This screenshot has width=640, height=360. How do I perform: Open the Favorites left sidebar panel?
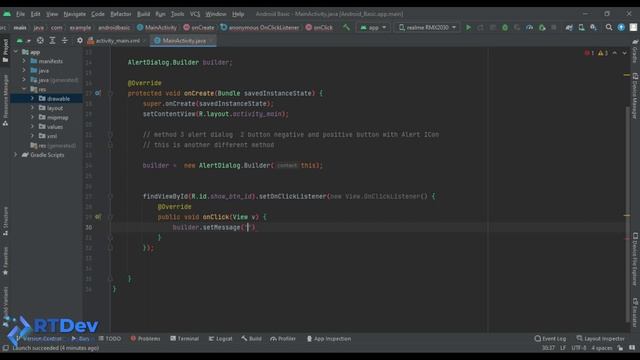[x=5, y=261]
